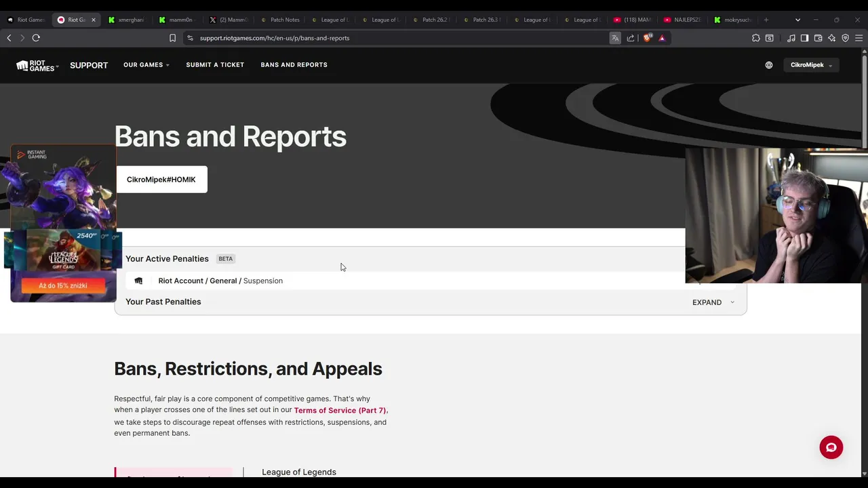This screenshot has width=868, height=488.
Task: Switch to YouTube (118) MAM tab
Action: click(633, 20)
